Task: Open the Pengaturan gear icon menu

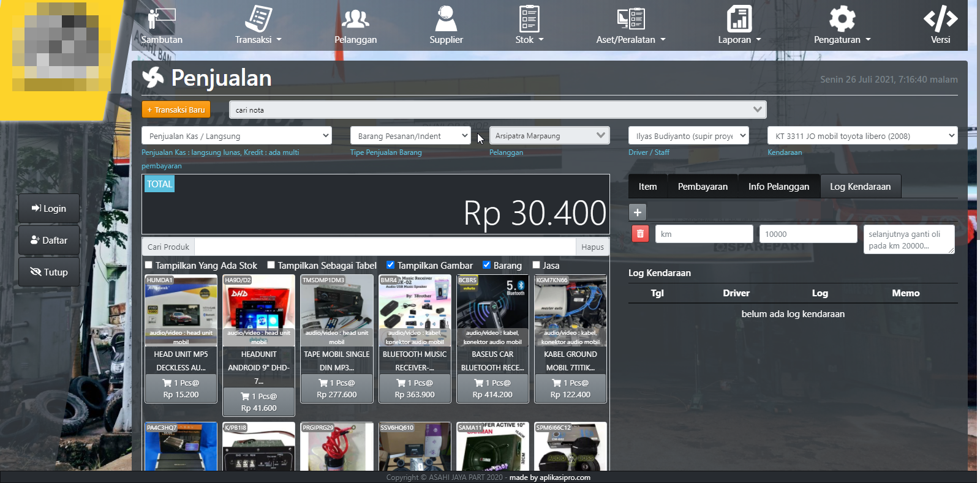Action: pyautogui.click(x=842, y=19)
